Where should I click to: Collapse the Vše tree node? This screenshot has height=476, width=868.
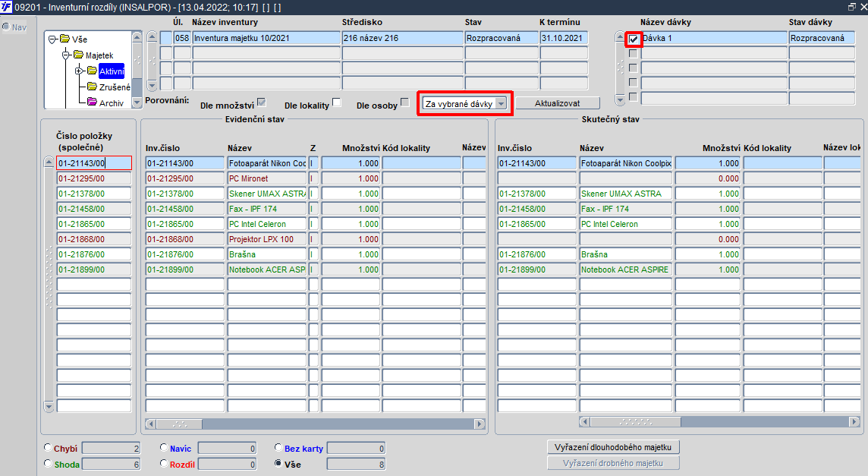pyautogui.click(x=52, y=39)
